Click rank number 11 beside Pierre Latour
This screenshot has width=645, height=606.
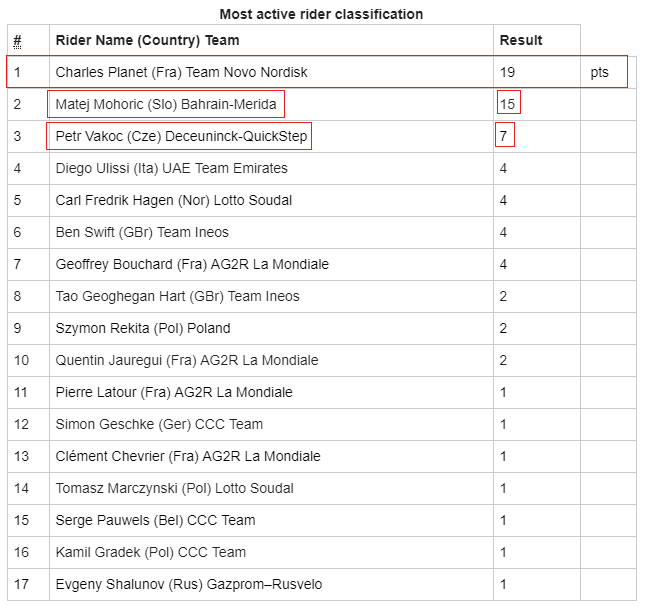click(21, 392)
